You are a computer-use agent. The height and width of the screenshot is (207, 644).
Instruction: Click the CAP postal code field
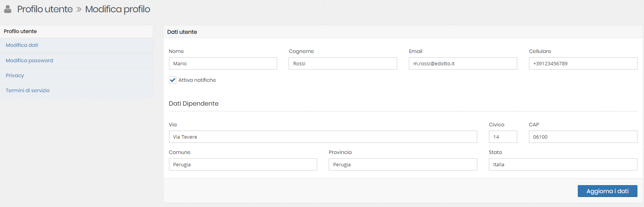pyautogui.click(x=583, y=137)
